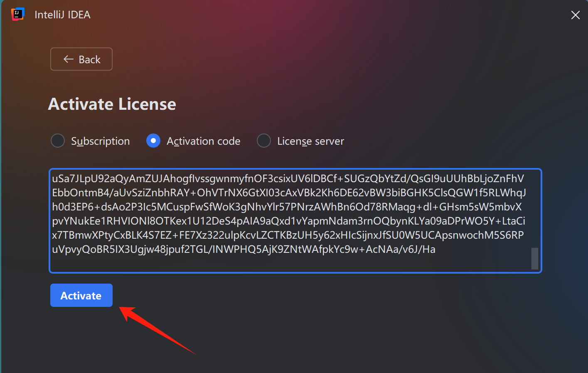The width and height of the screenshot is (588, 373).
Task: Choose the License server radio button
Action: click(x=264, y=141)
